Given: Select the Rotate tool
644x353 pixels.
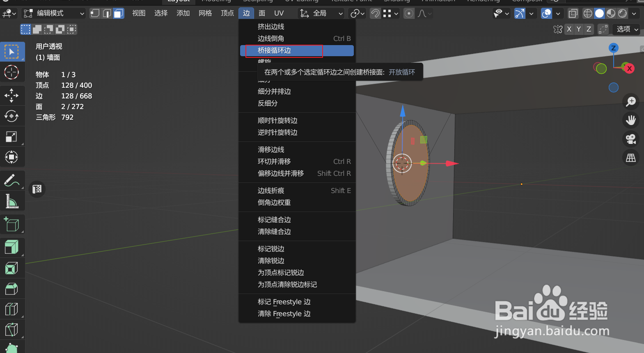Looking at the screenshot, I should [11, 116].
